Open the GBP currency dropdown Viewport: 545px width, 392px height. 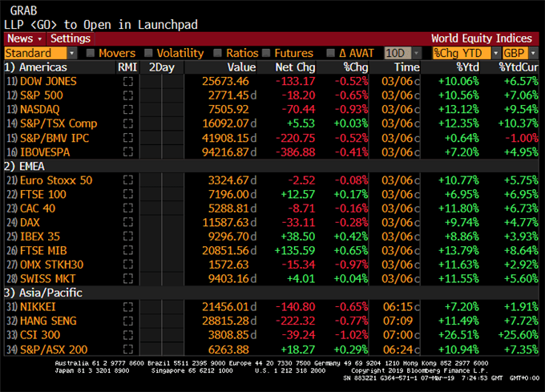point(520,53)
